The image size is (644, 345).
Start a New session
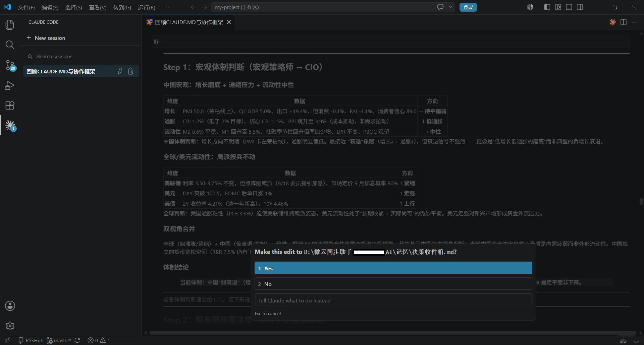pyautogui.click(x=46, y=38)
